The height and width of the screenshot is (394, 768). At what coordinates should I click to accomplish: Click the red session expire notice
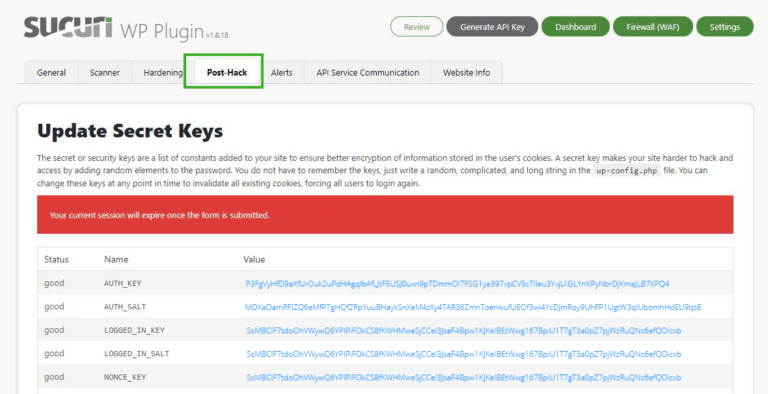385,215
